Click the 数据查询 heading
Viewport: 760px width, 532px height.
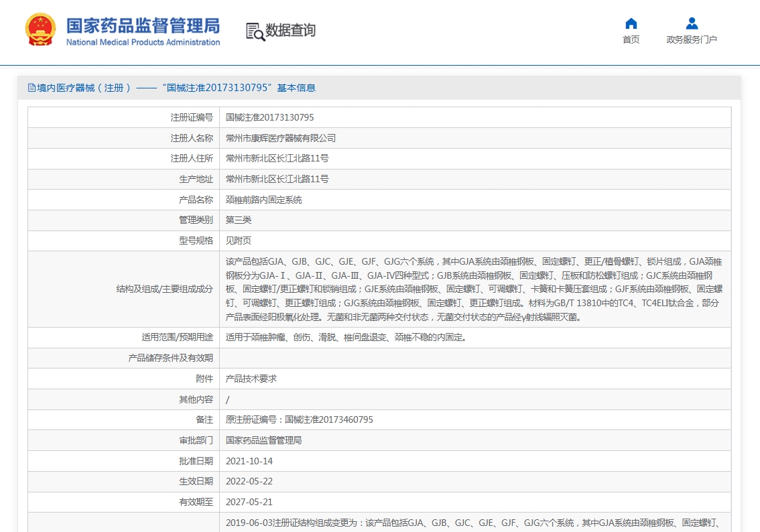(x=290, y=30)
